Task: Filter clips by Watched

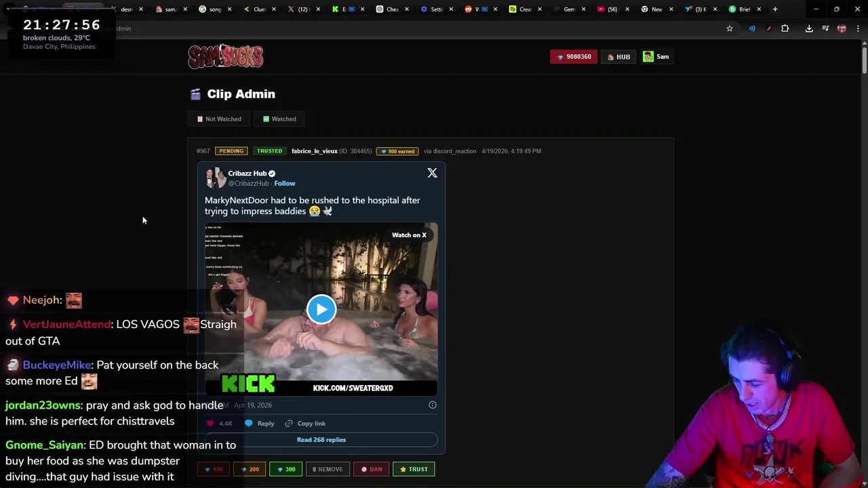Action: [x=279, y=119]
